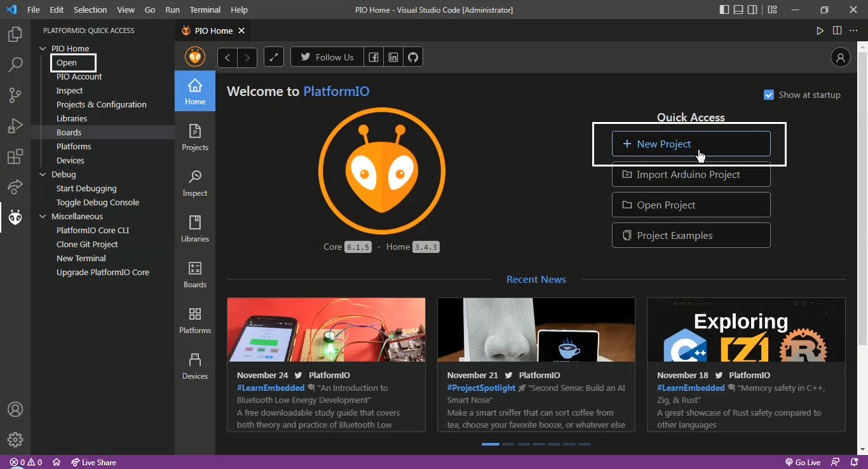Click the Open Project button
868x469 pixels.
point(691,205)
